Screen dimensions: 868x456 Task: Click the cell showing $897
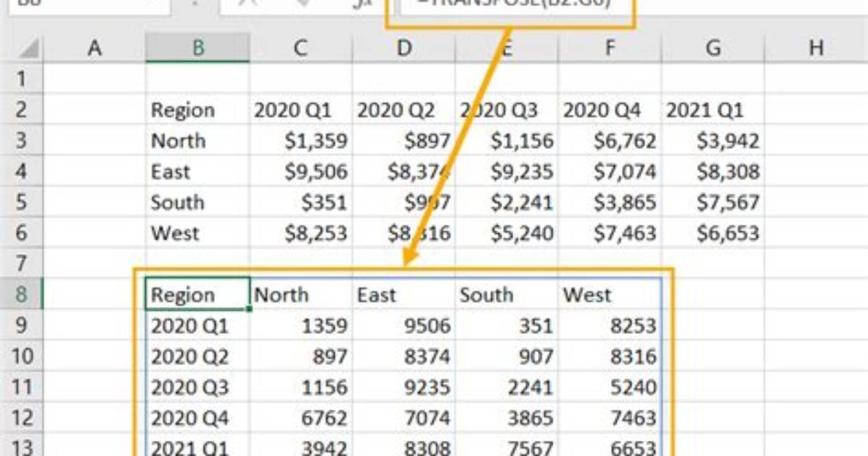[x=404, y=141]
